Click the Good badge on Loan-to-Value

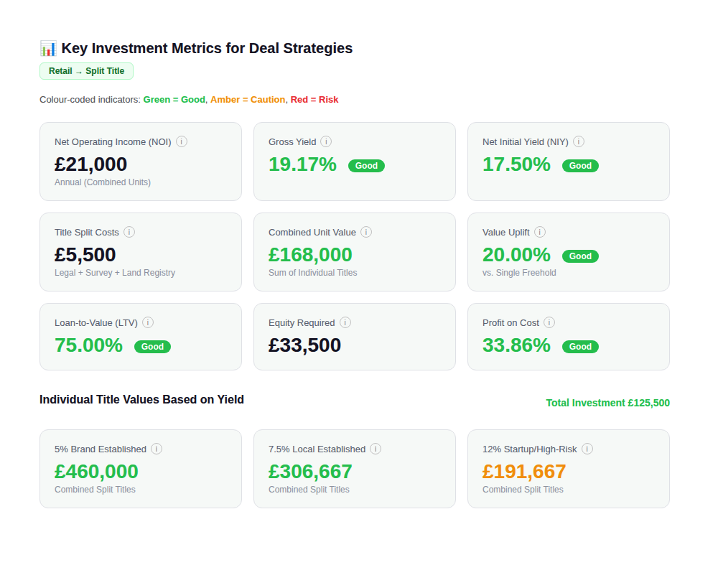click(152, 347)
